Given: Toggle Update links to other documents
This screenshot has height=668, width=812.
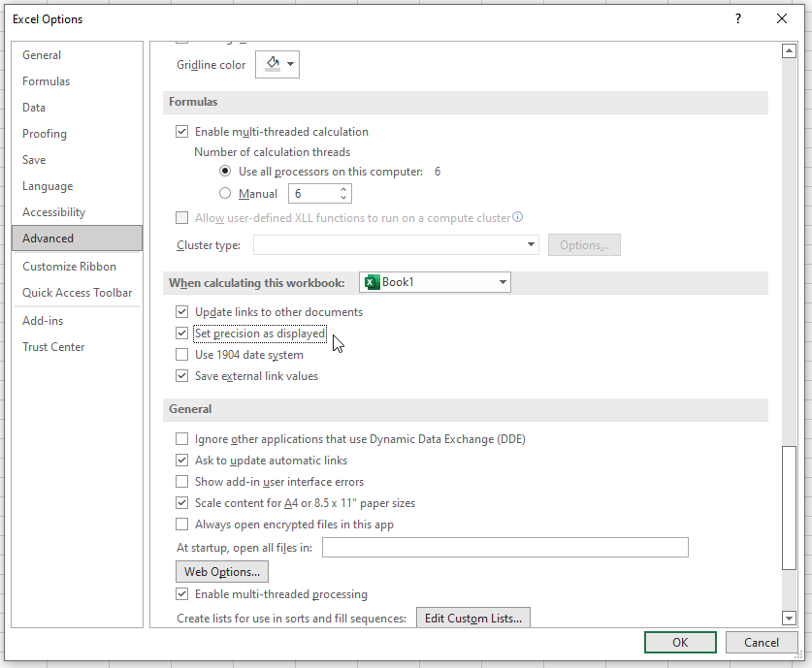Looking at the screenshot, I should (x=181, y=312).
